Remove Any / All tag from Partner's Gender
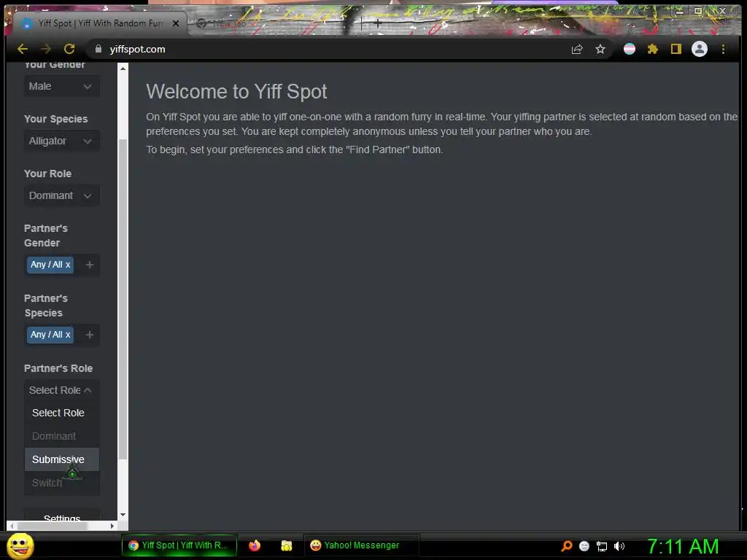The width and height of the screenshot is (747, 560). click(x=68, y=264)
